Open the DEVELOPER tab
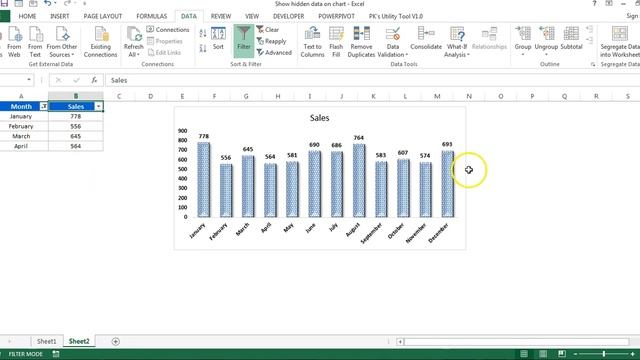 [289, 16]
